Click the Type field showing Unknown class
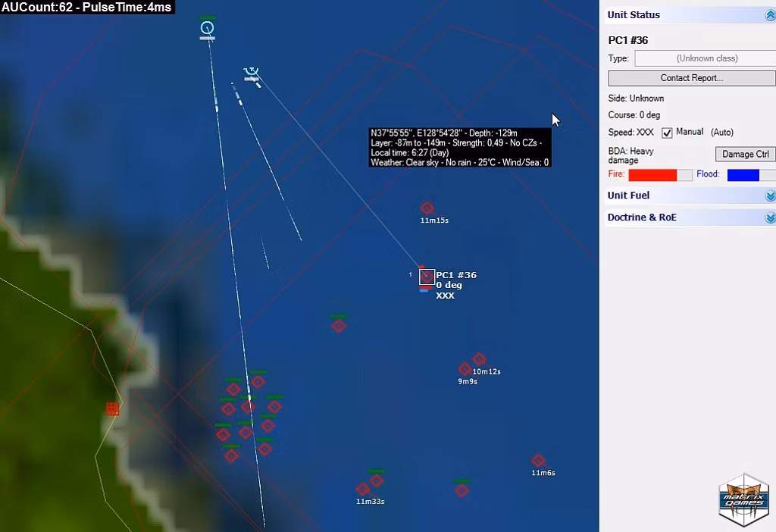776x532 pixels. click(707, 58)
